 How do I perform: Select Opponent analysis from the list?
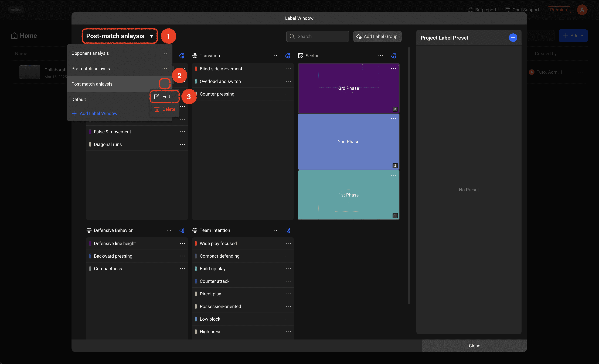click(90, 53)
